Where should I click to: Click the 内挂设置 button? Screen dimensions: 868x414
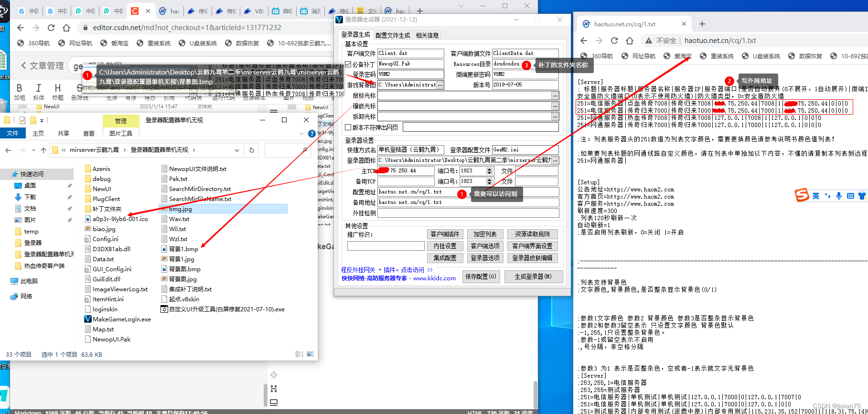tap(445, 246)
